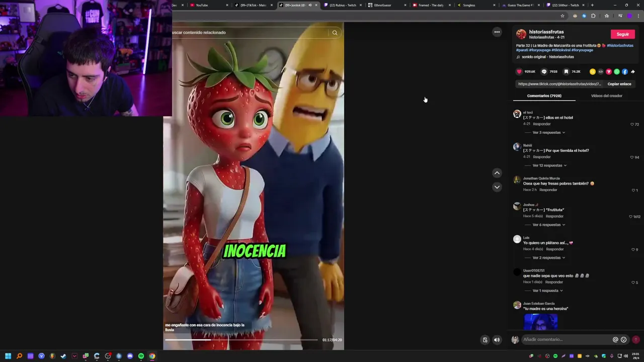Go to the previous video arrow

click(x=497, y=173)
